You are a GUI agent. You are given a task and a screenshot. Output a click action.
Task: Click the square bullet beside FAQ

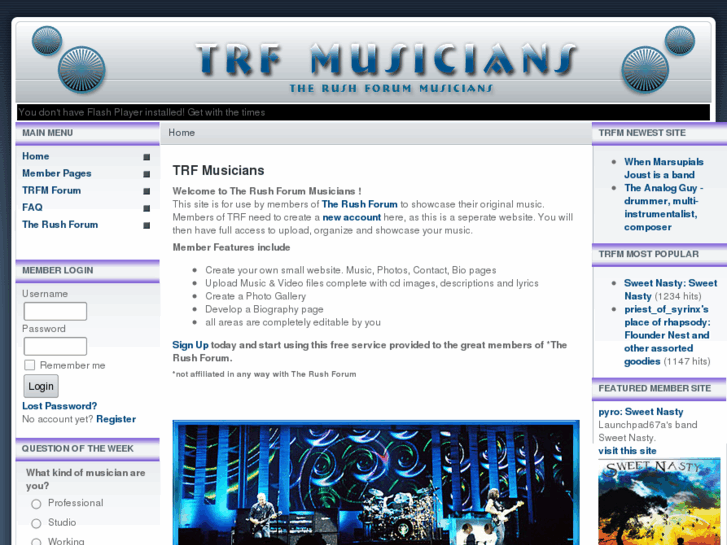[147, 208]
